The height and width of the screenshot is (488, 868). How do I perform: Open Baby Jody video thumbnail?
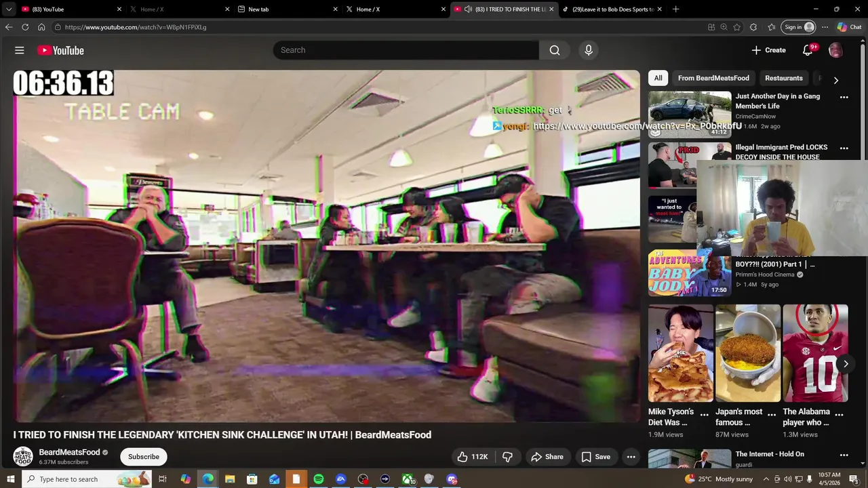coord(690,273)
